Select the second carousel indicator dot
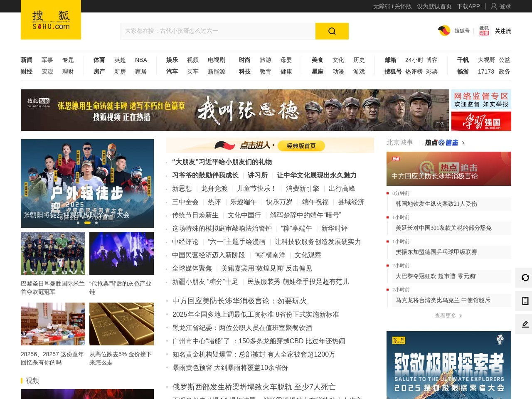The image size is (532, 399). [87, 223]
